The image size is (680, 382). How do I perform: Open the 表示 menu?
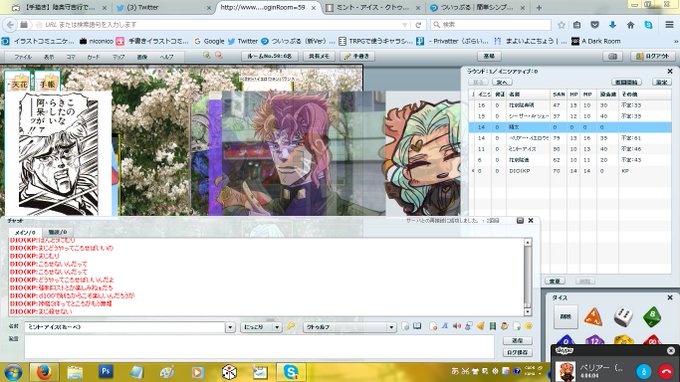49,57
